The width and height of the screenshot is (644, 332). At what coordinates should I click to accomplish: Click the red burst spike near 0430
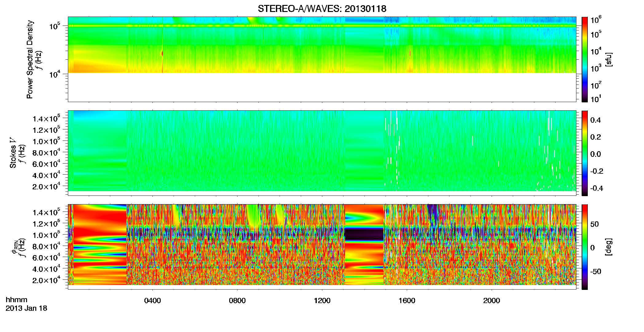[162, 53]
